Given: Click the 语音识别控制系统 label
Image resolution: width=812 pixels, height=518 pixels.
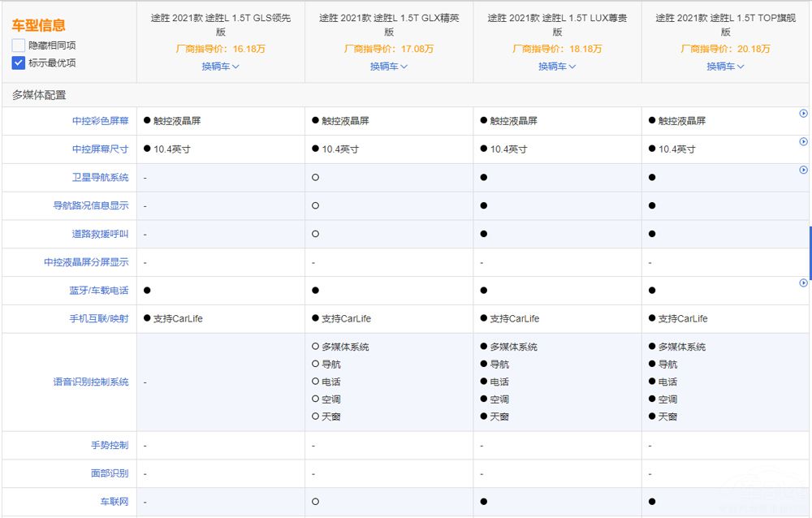Looking at the screenshot, I should (x=90, y=382).
